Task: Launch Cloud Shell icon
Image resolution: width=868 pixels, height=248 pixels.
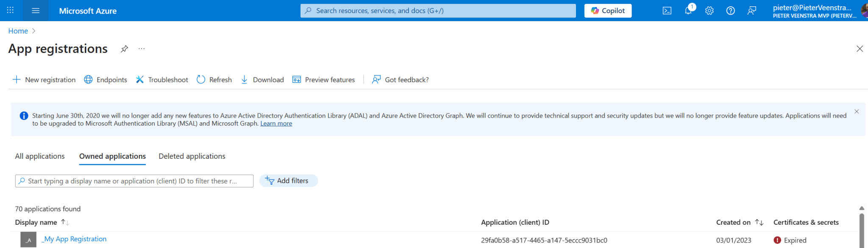Action: tap(667, 11)
